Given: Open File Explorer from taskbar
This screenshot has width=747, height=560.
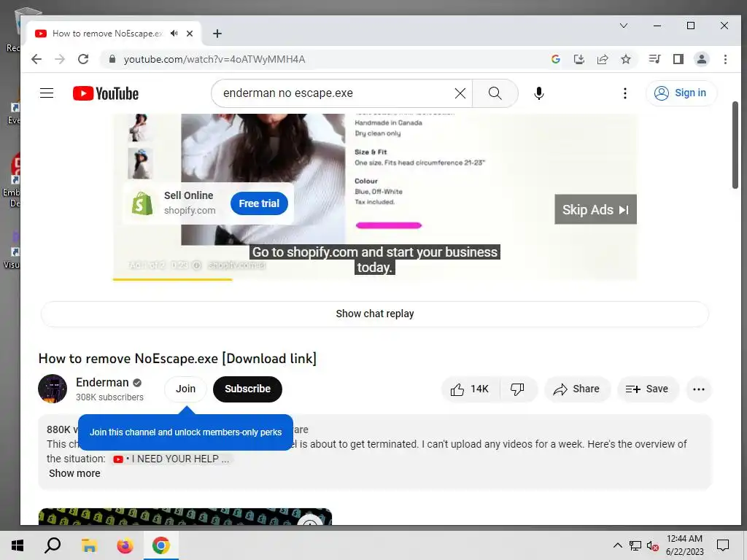Looking at the screenshot, I should (x=89, y=545).
